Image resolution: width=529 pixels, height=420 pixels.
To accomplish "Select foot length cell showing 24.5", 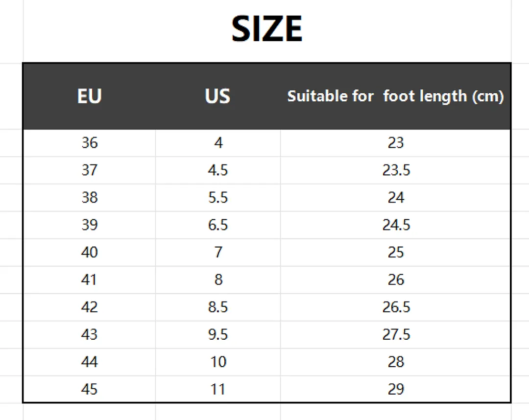I will (x=396, y=225).
